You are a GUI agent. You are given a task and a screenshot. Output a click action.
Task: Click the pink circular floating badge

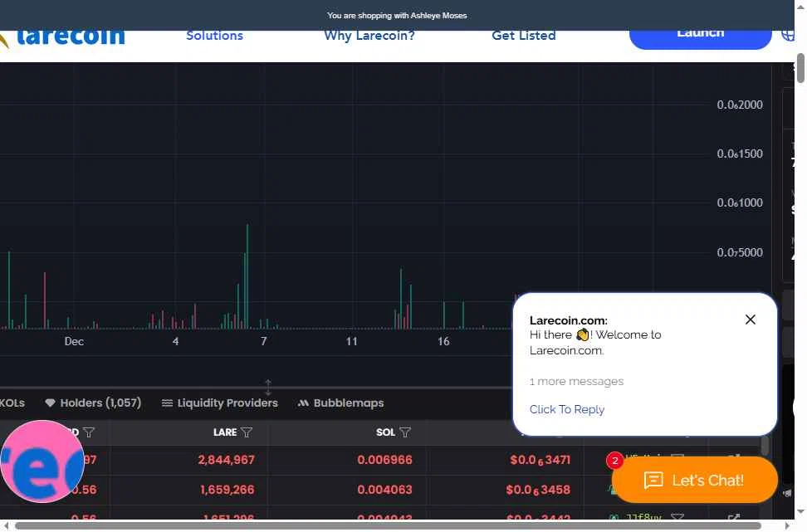[x=42, y=461]
